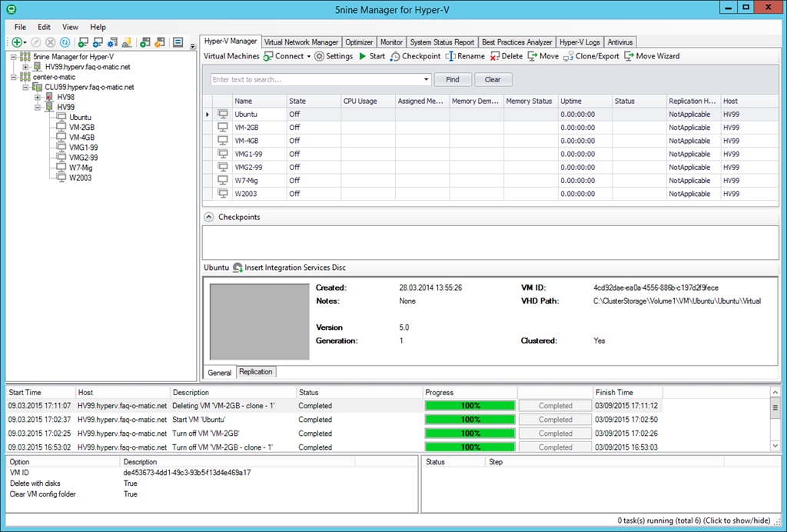Switch to the Optimizer tab
Viewport: 787px width, 532px height.
[x=359, y=42]
